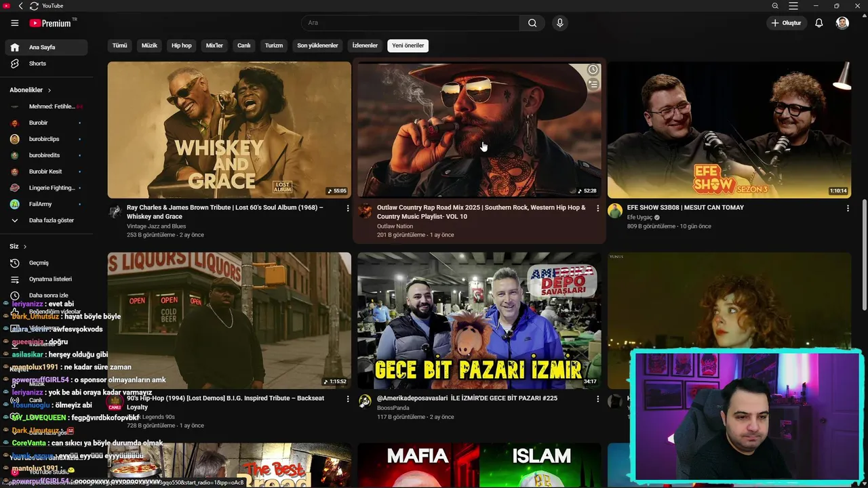
Task: Open the EFE SHOW Sezon 3 thumbnail
Action: (x=729, y=130)
